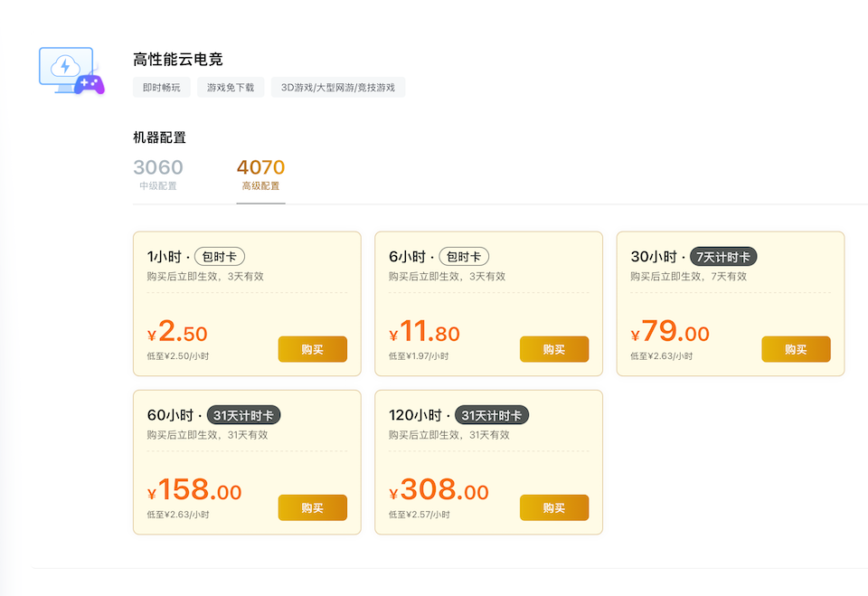Switch to the 3060 中级配置 tab
Image resolution: width=868 pixels, height=596 pixels.
157,175
